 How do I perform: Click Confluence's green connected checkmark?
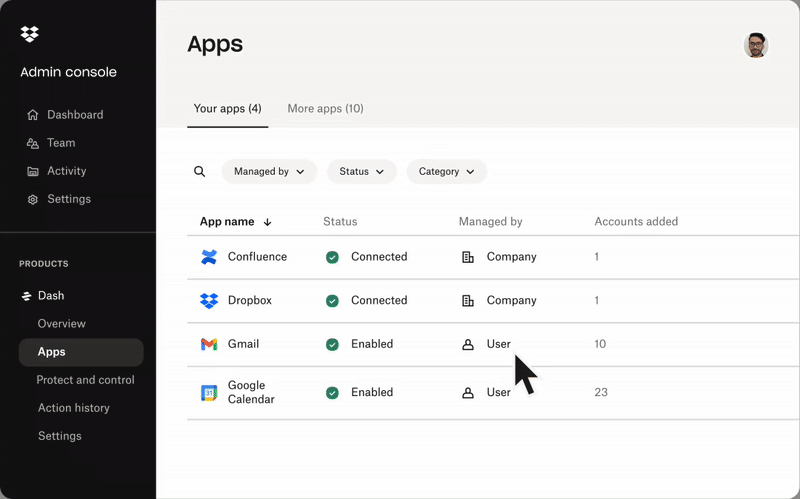point(332,257)
